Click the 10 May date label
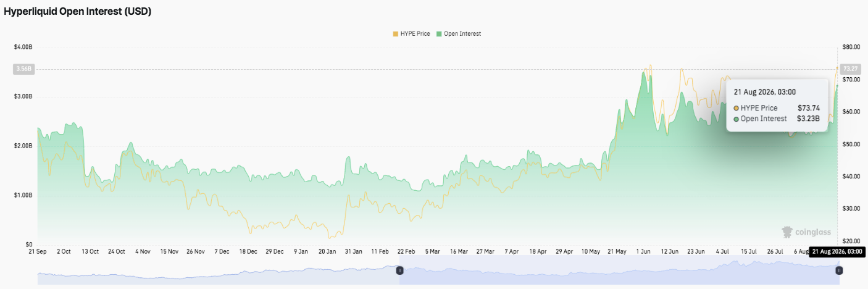 [590, 252]
